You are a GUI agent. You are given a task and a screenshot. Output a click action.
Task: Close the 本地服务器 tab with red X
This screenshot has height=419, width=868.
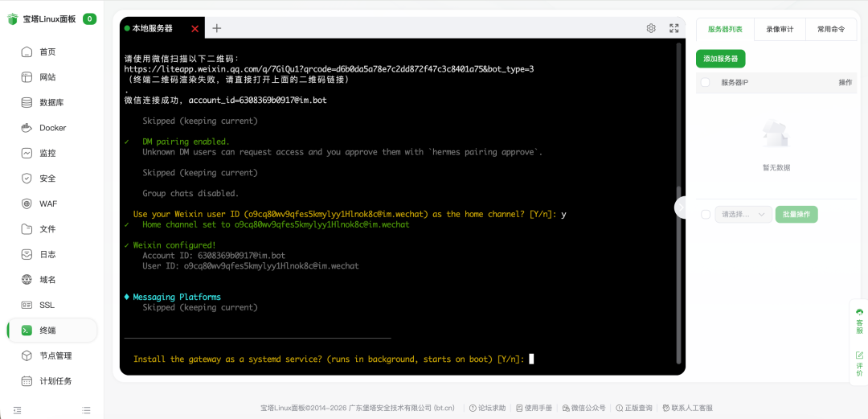point(194,29)
